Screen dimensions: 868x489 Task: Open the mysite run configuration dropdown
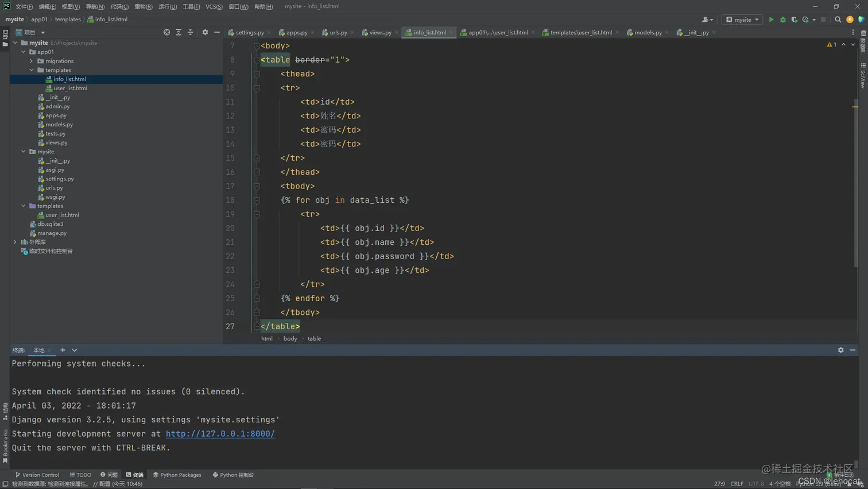pyautogui.click(x=742, y=20)
